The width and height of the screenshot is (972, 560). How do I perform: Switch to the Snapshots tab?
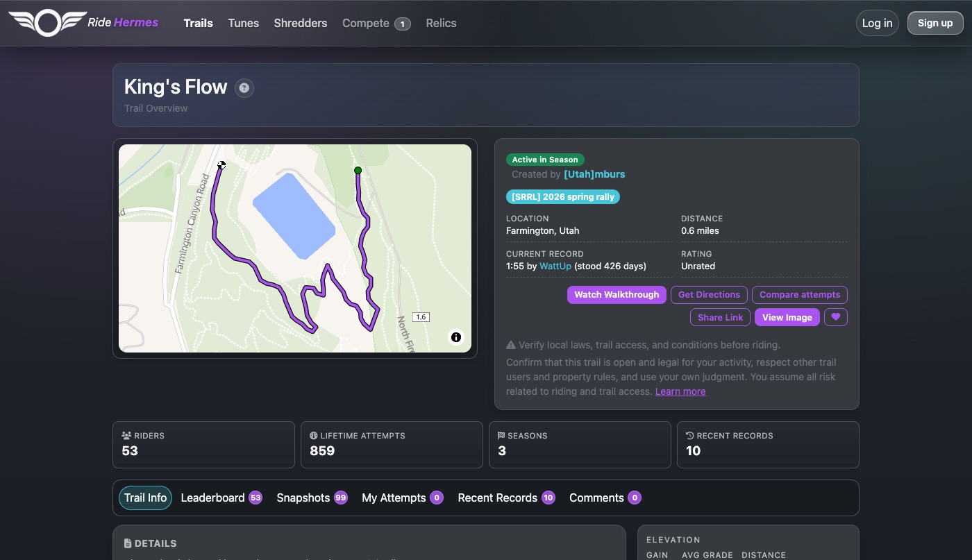pos(312,498)
